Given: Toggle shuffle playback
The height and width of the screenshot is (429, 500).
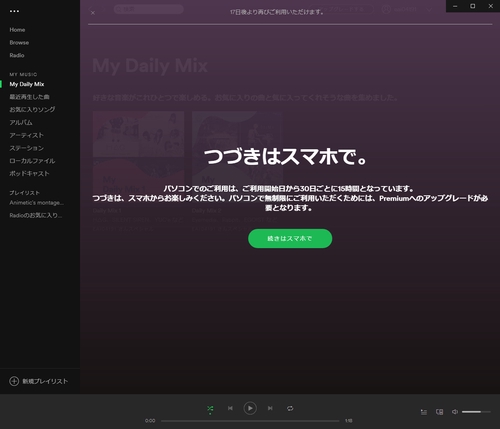Looking at the screenshot, I should (x=210, y=408).
